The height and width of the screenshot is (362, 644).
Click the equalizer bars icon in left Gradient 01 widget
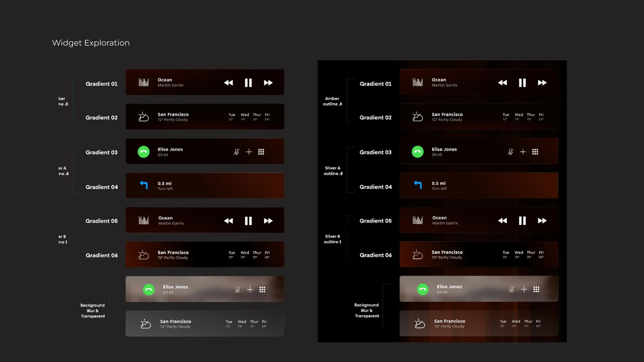click(x=143, y=82)
